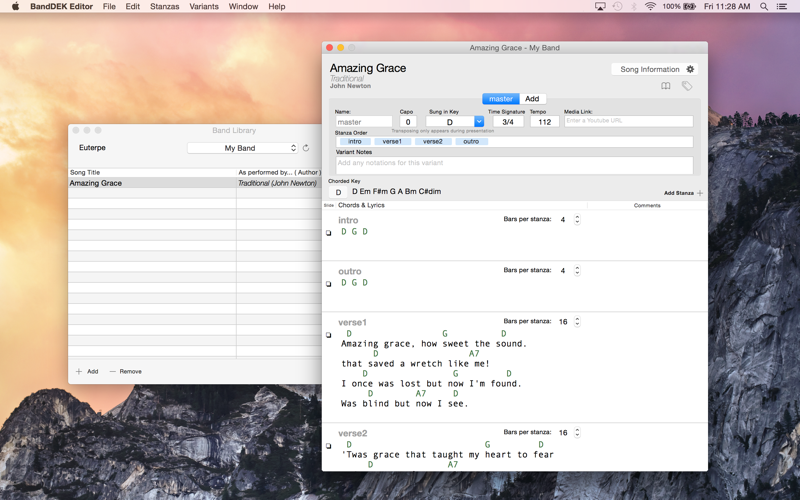Click the intro stanza name label
Viewport: 800px width, 500px height.
tap(348, 220)
